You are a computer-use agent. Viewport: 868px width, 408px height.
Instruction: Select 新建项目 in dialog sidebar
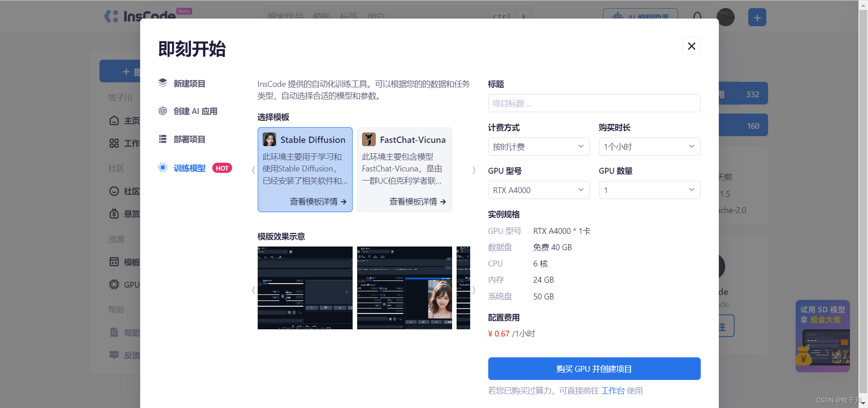click(x=189, y=84)
